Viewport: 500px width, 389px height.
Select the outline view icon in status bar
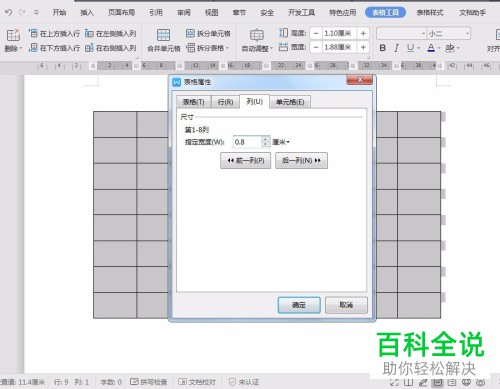point(452,382)
